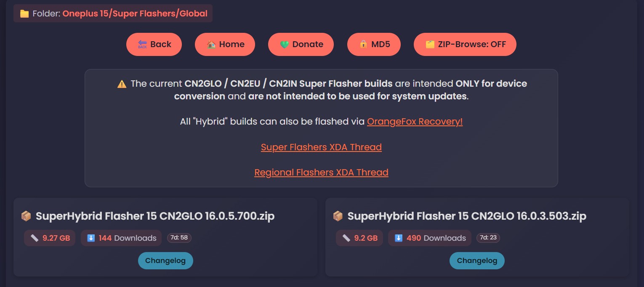Click package icon for 16.0.5.700 zip
Image resolution: width=644 pixels, height=287 pixels.
point(26,216)
